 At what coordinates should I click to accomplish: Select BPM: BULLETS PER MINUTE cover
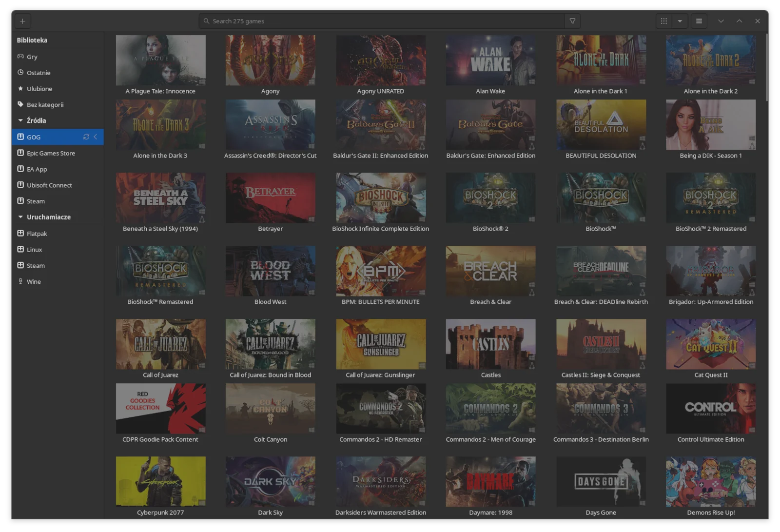381,271
